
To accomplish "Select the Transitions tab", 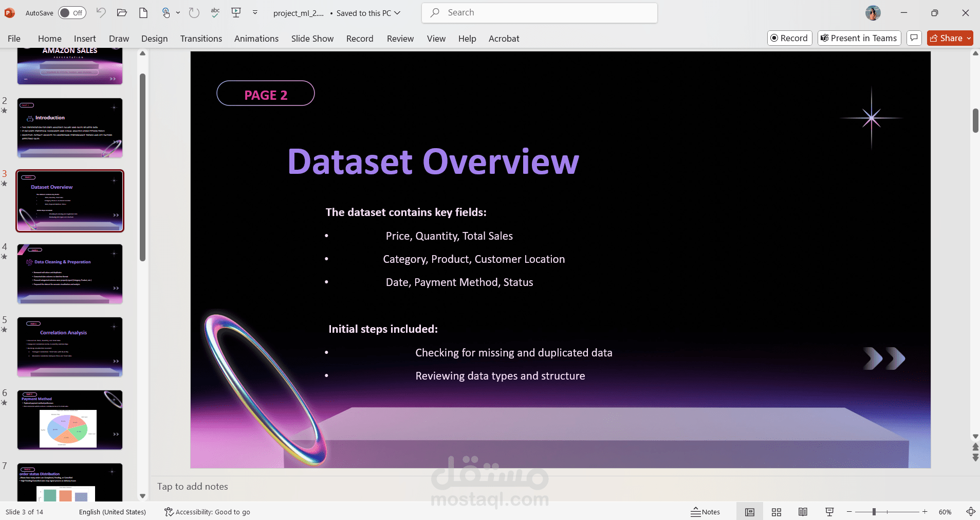I will [201, 39].
